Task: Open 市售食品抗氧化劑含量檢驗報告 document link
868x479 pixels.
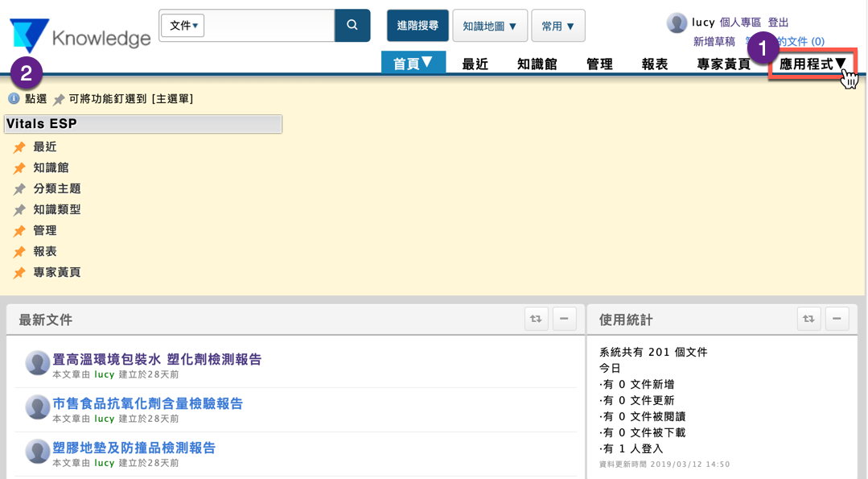Action: point(147,403)
